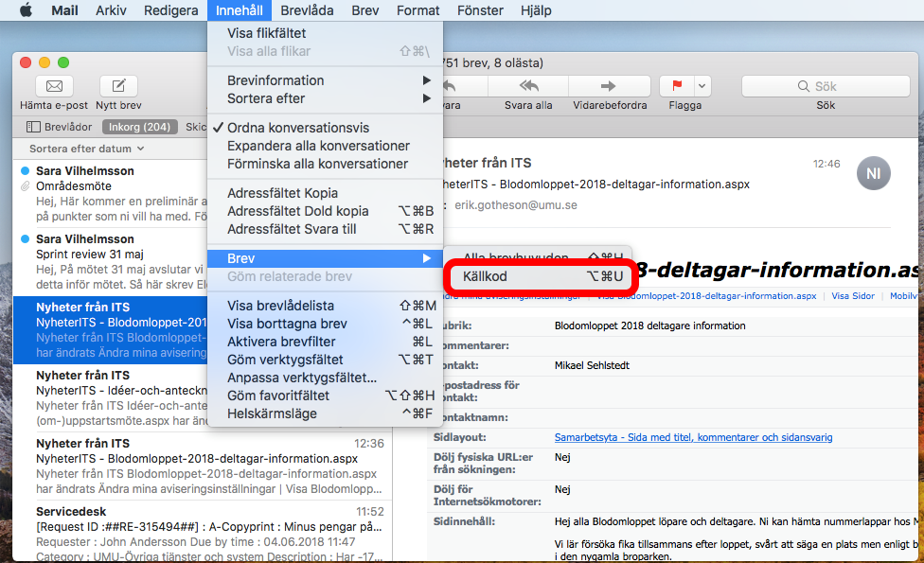This screenshot has width=924, height=563.
Task: Click the Innehåll menu title
Action: click(x=240, y=10)
